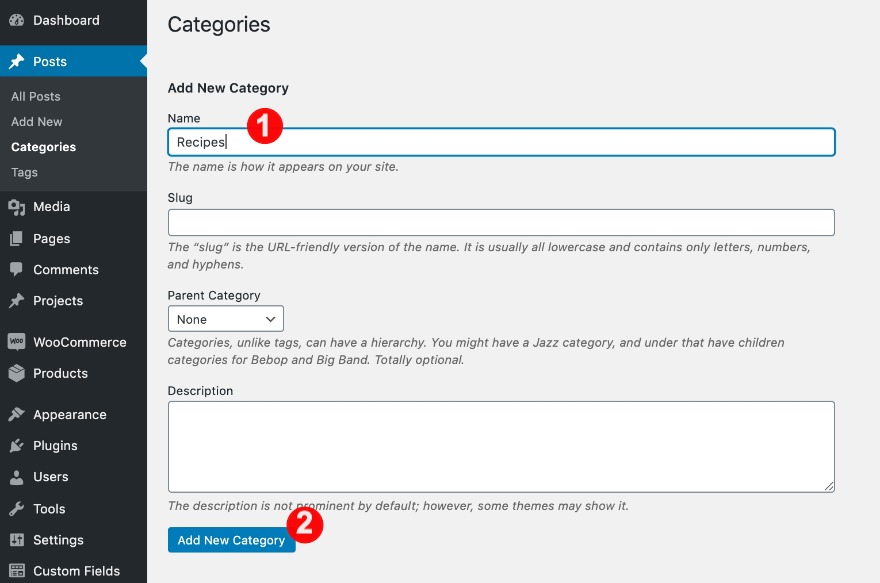880x583 pixels.
Task: Open All Posts submenu item
Action: coord(36,97)
